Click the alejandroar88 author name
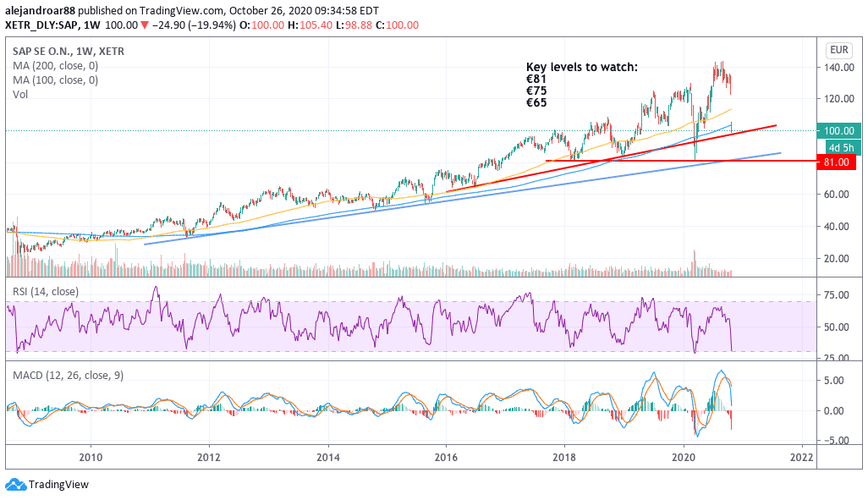 pos(40,10)
